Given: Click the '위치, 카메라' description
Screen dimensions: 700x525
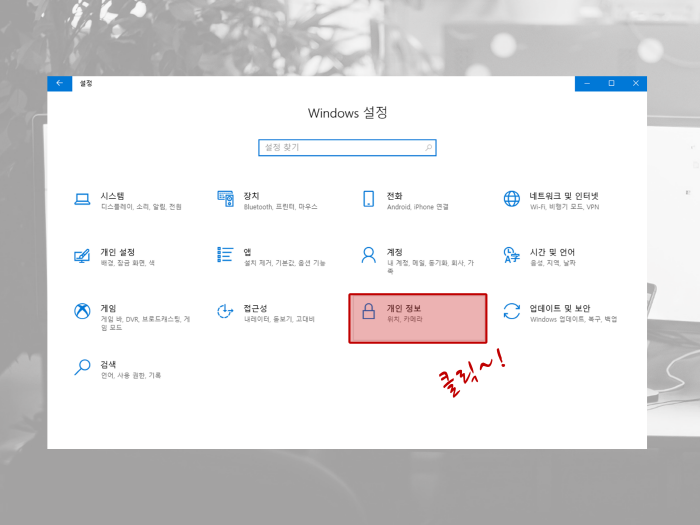Looking at the screenshot, I should coord(404,319).
